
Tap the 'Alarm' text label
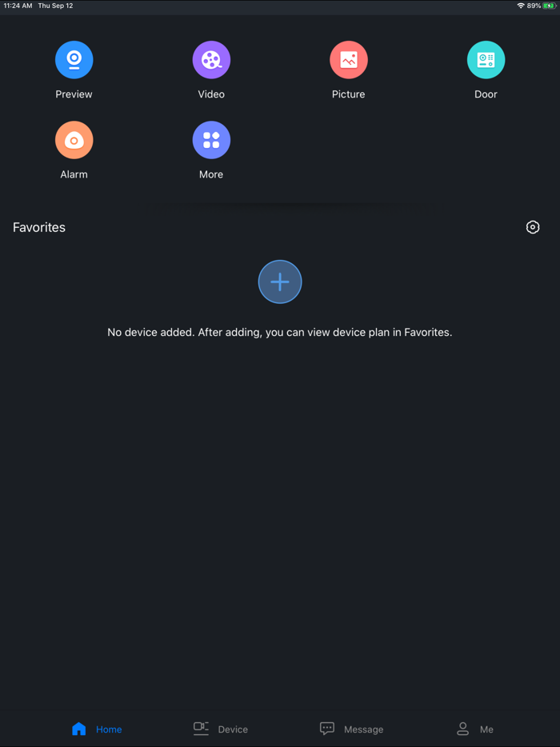pos(74,174)
